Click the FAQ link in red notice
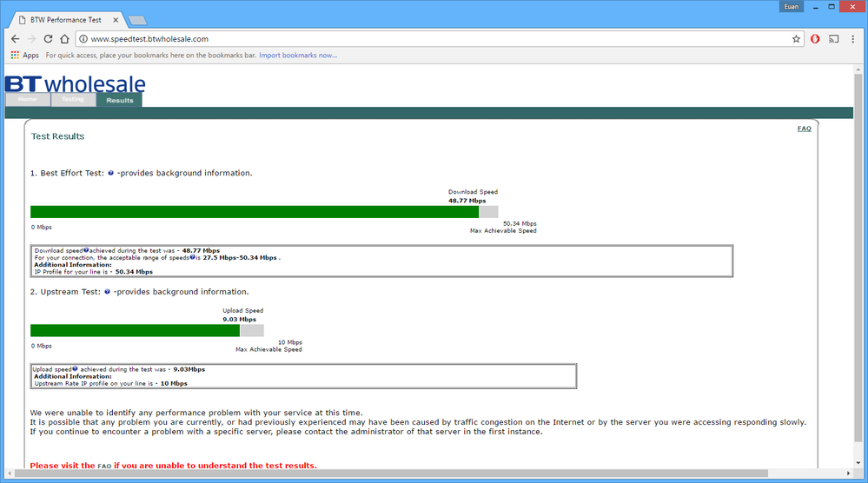868x483 pixels. click(x=104, y=466)
